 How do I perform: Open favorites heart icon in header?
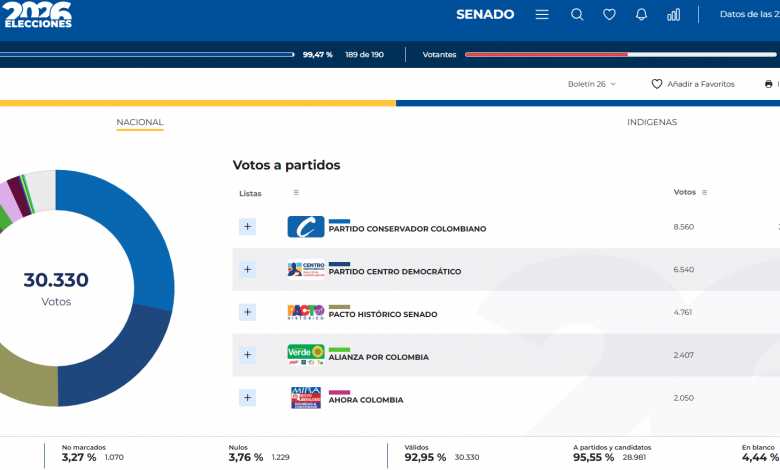[x=609, y=15]
